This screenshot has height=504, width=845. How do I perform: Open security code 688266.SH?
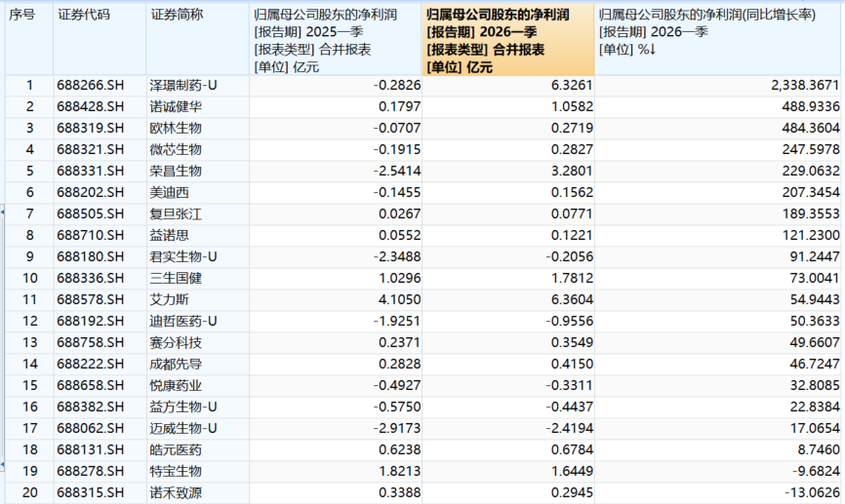tap(91, 85)
